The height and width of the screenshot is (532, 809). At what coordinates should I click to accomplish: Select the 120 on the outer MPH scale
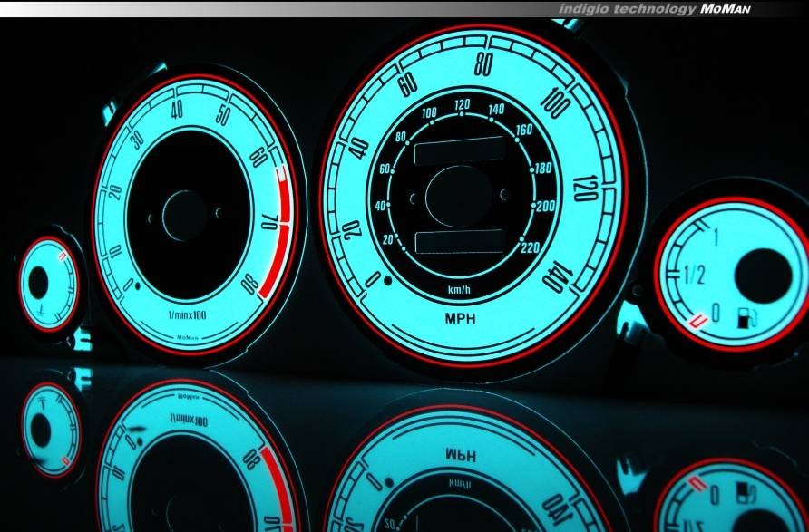click(x=586, y=189)
